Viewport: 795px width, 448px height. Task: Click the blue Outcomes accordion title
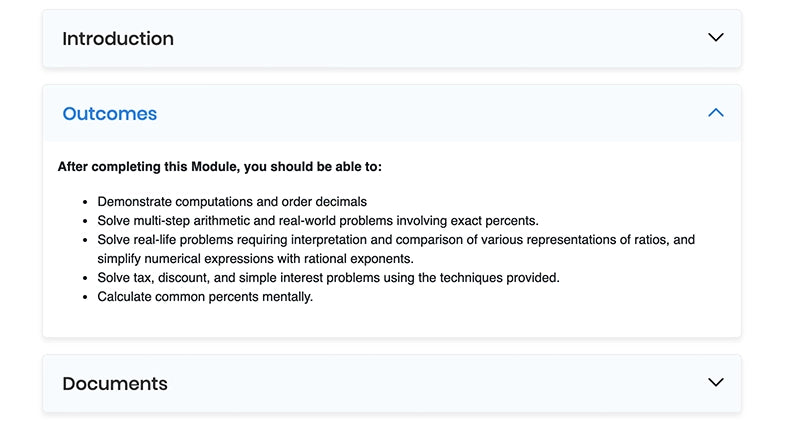point(110,114)
